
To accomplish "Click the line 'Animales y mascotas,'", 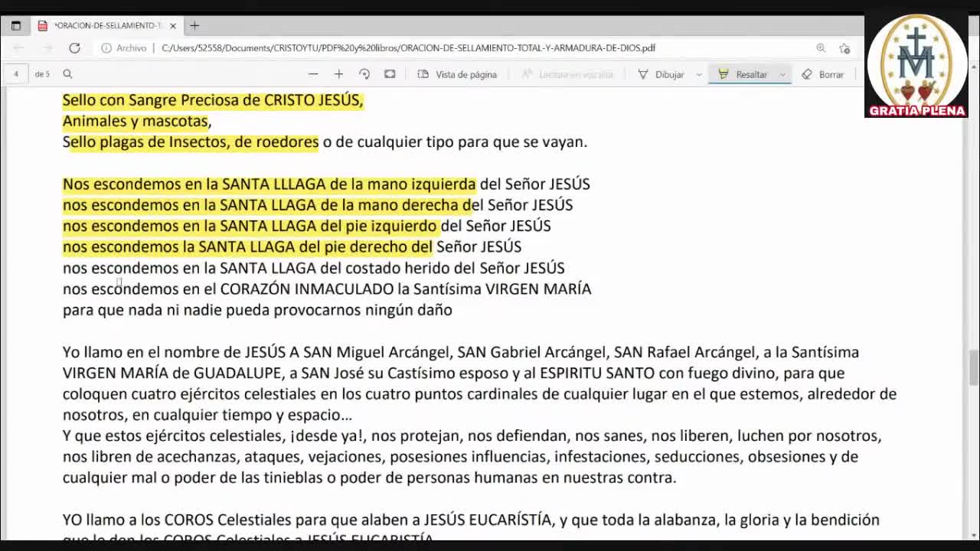I will pos(137,121).
